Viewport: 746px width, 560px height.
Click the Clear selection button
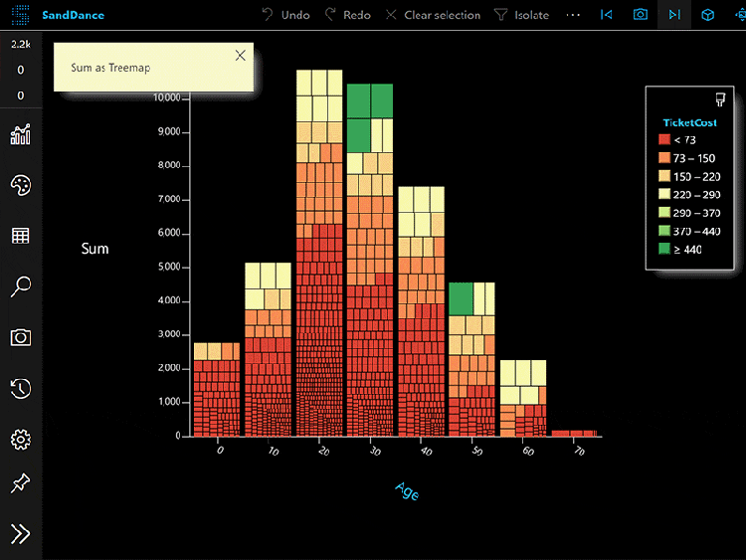[x=433, y=15]
